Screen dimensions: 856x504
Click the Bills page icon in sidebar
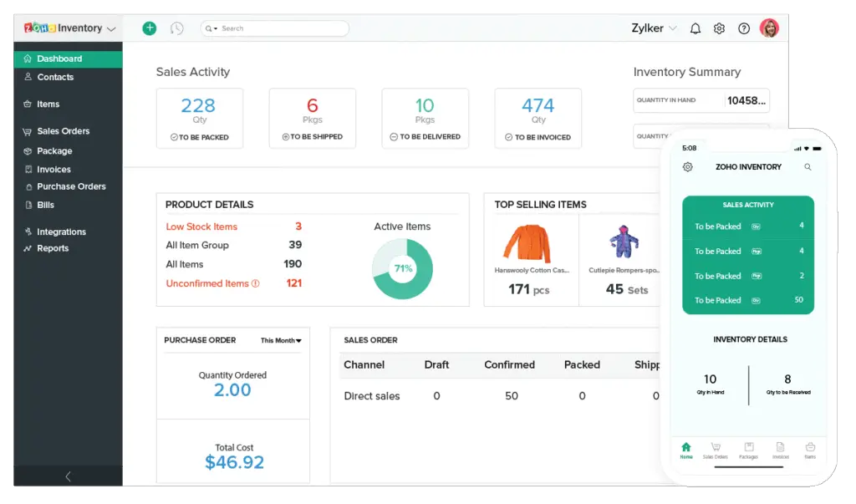[x=28, y=205]
